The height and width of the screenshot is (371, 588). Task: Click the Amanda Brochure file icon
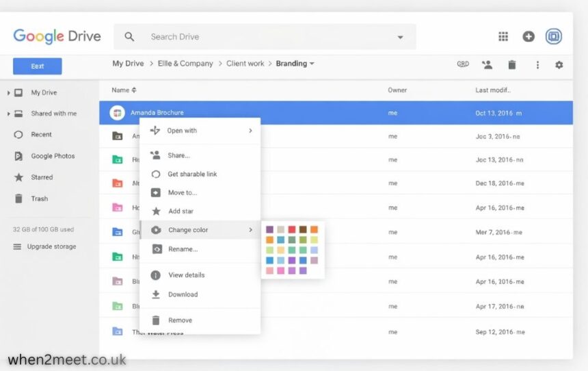tap(117, 113)
